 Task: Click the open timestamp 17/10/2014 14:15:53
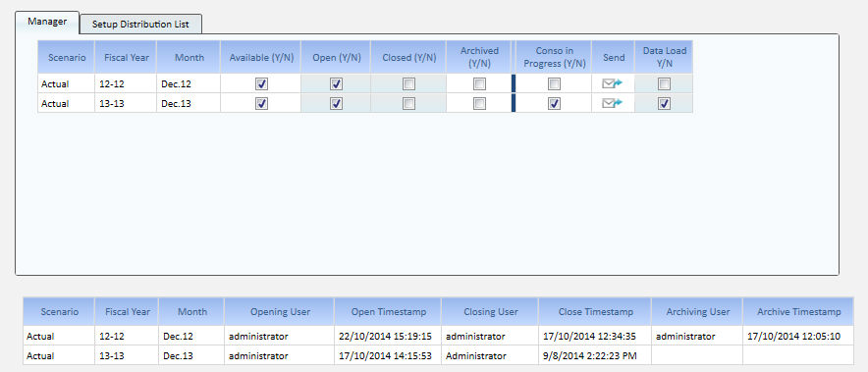(389, 355)
